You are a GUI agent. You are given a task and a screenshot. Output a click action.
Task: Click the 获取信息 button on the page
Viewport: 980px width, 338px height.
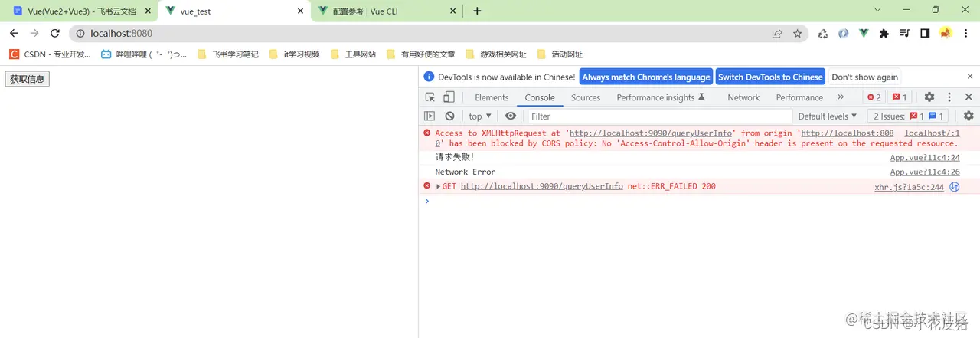point(28,79)
